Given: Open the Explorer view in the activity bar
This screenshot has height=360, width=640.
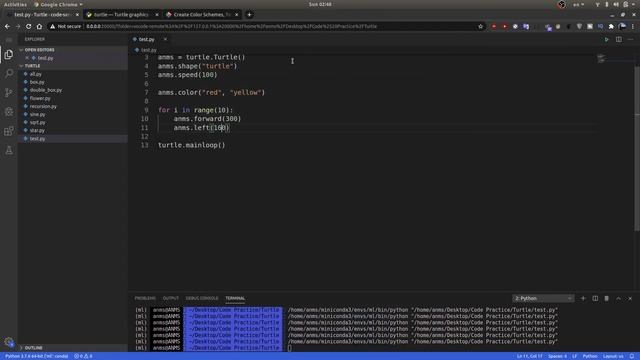Looking at the screenshot, I should (9, 54).
